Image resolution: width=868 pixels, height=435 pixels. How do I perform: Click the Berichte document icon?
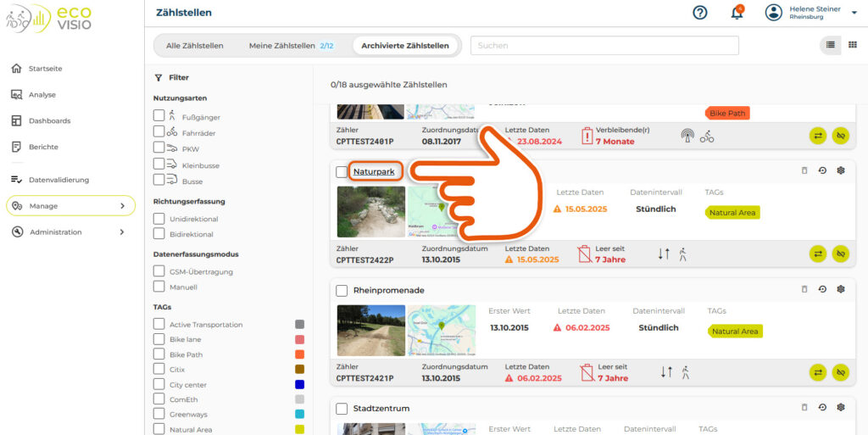click(17, 147)
